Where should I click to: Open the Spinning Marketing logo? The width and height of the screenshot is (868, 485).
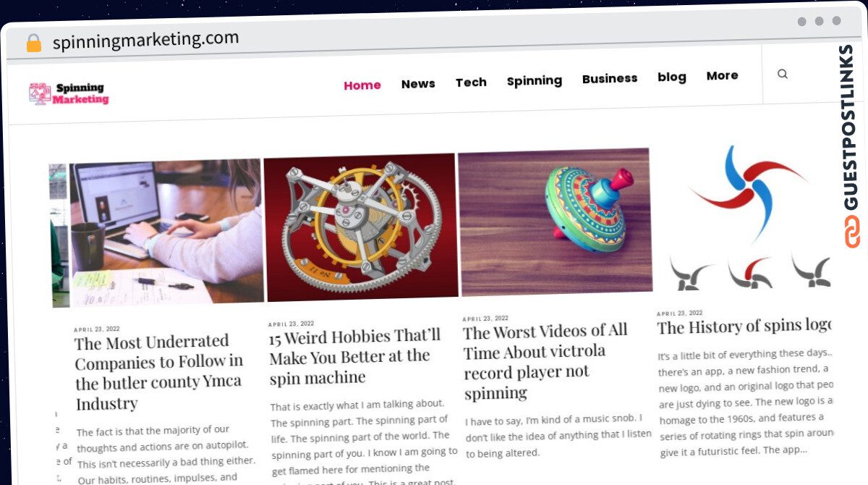(69, 93)
